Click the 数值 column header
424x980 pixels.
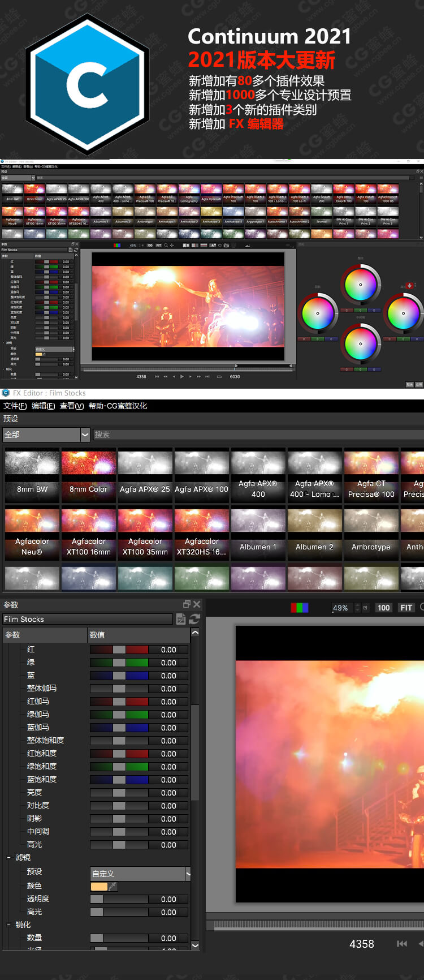[139, 635]
